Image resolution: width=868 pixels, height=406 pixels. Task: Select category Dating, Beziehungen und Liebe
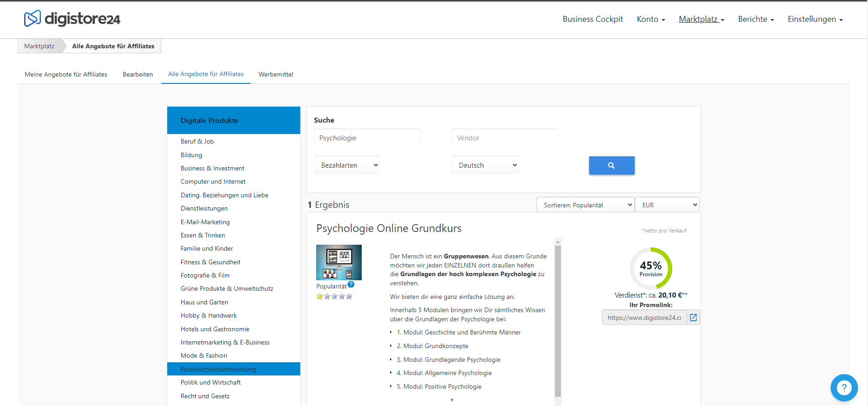click(224, 195)
